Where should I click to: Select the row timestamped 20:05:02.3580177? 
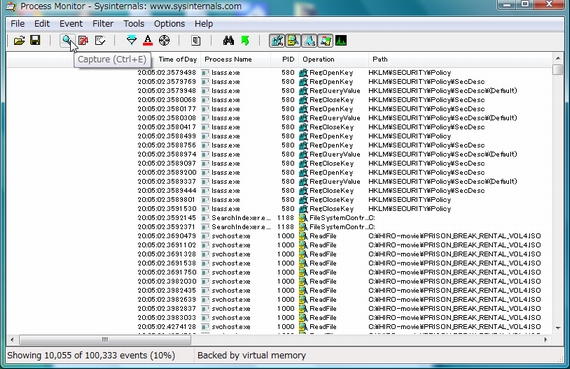coord(279,109)
